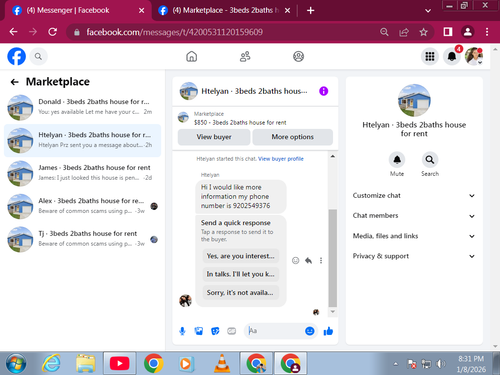Open Windows Start button
Image resolution: width=500 pixels, height=375 pixels.
tap(16, 363)
